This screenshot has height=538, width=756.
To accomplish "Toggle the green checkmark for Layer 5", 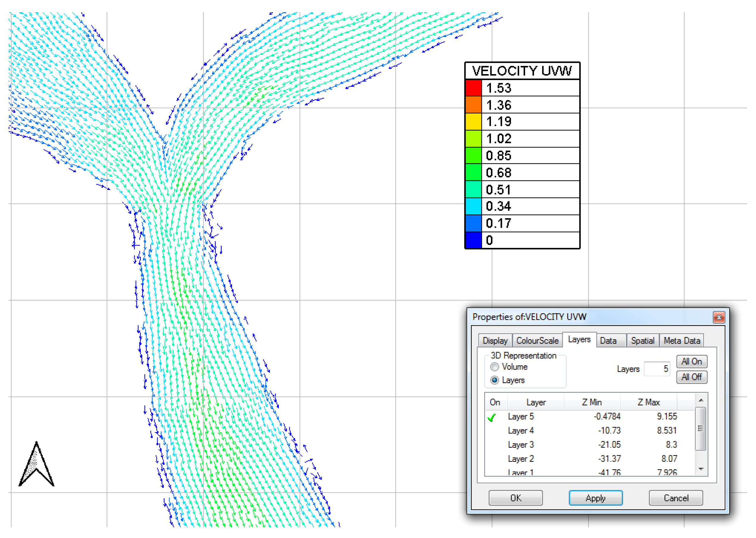I will point(492,417).
